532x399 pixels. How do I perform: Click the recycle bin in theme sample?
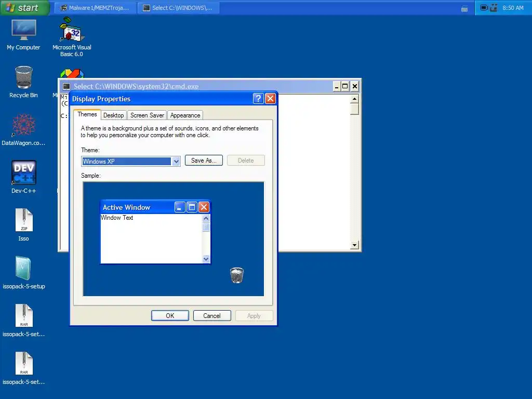point(237,275)
